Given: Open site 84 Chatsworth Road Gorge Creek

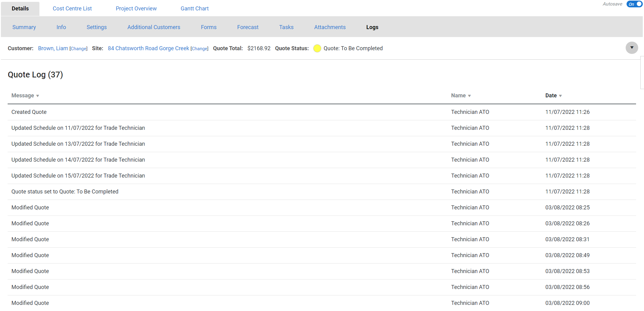Looking at the screenshot, I should tap(148, 48).
